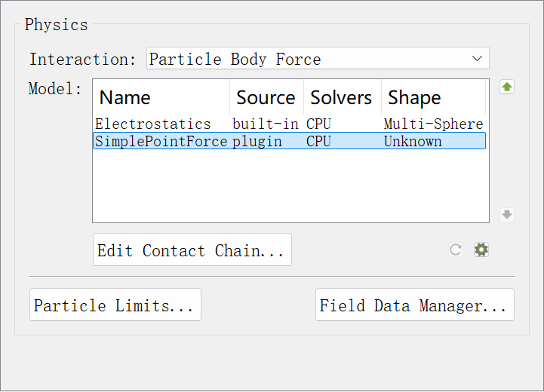Open the model settings gear icon
Image resolution: width=544 pixels, height=392 pixels.
[x=481, y=250]
